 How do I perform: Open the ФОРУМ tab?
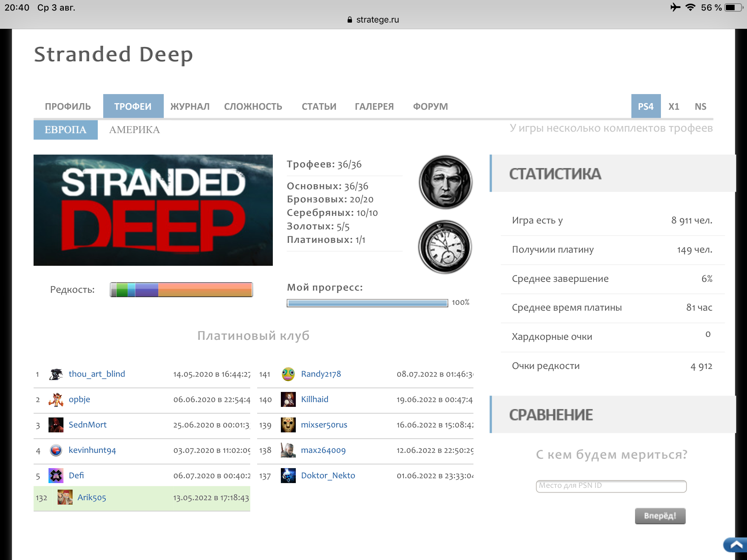[430, 106]
